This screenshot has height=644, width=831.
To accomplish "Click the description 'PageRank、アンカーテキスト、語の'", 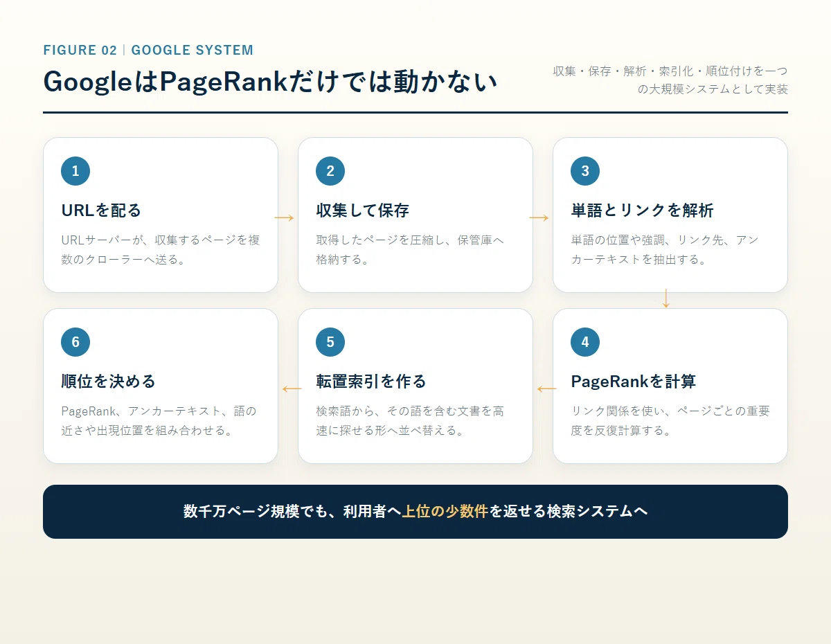I will [x=159, y=420].
